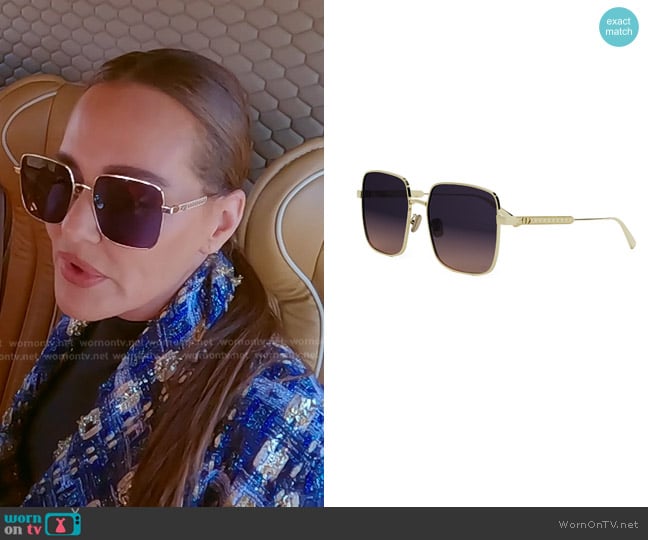Click the Worn on TV logo
This screenshot has height=540, width=648.
(x=42, y=523)
